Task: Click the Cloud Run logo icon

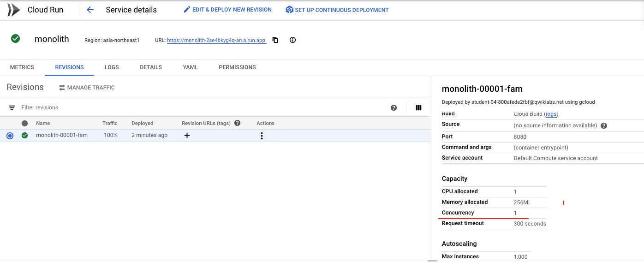Action: pyautogui.click(x=14, y=10)
